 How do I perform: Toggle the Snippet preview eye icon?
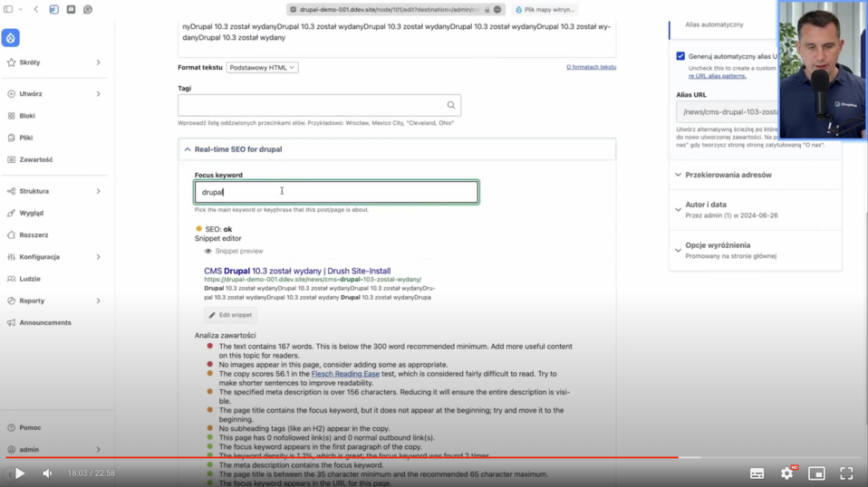tap(208, 251)
